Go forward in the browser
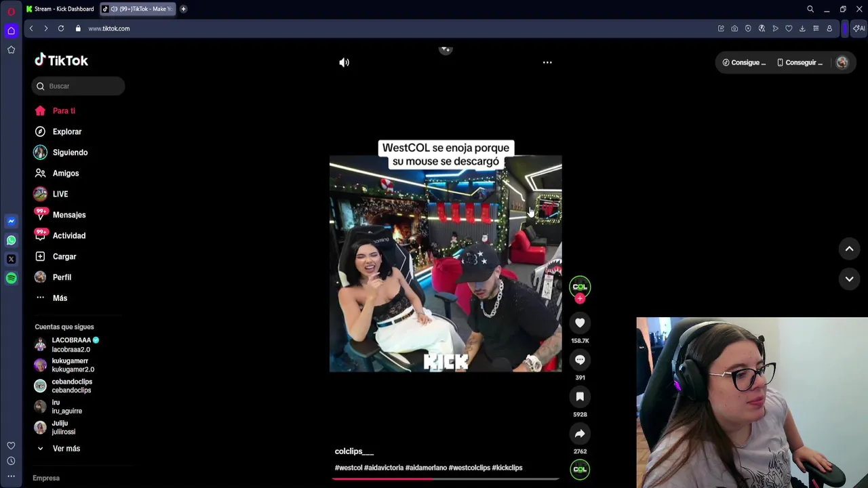The width and height of the screenshot is (868, 488). pos(46,28)
